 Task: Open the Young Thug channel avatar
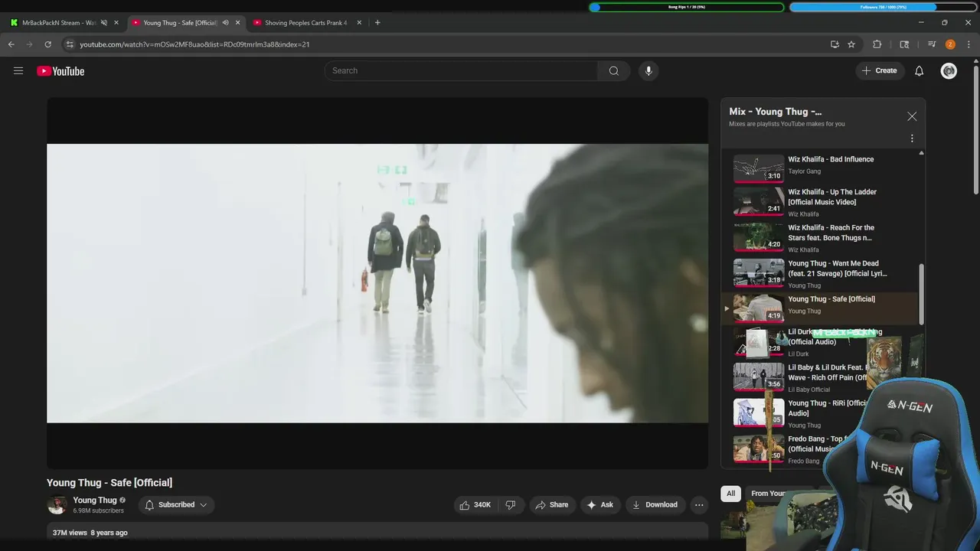pos(57,505)
